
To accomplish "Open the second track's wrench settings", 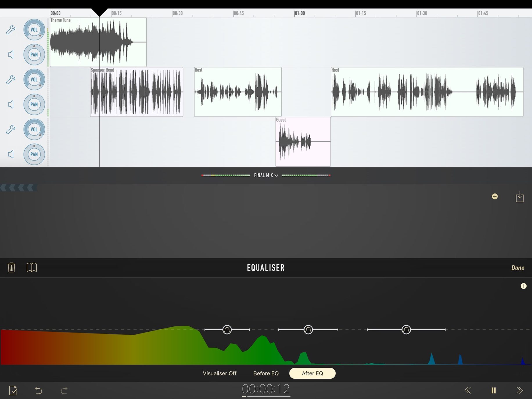I will tap(10, 80).
